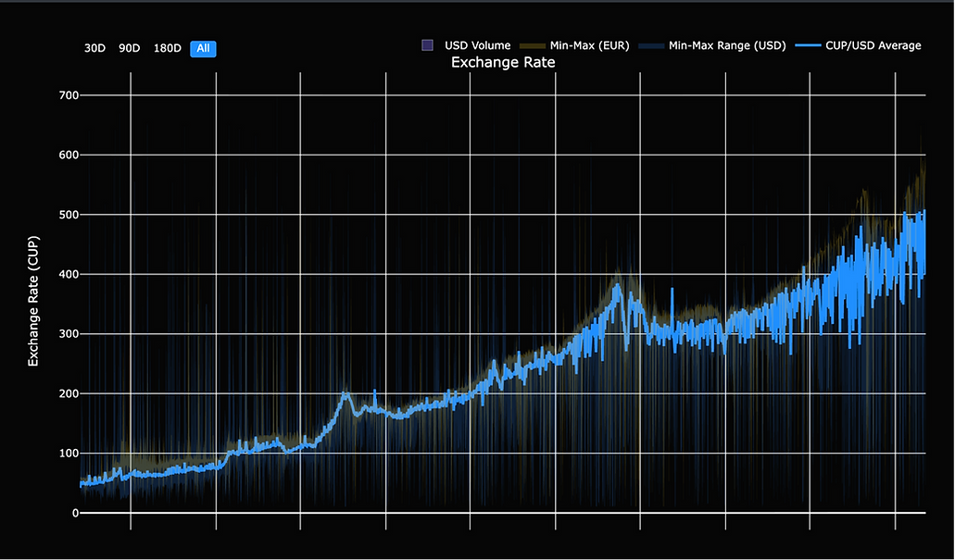Choose the 180D time range

[x=168, y=48]
